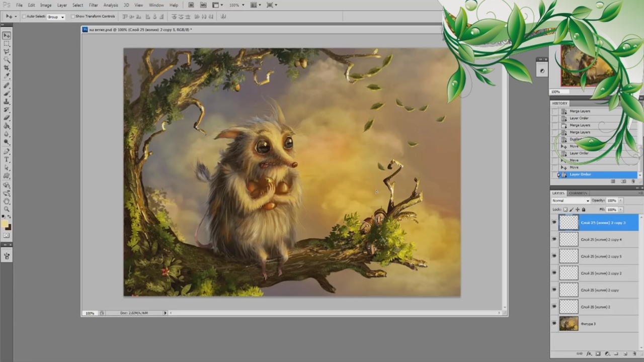The height and width of the screenshot is (362, 644).
Task: Open the Auto-Select Group dropdown
Action: [56, 17]
